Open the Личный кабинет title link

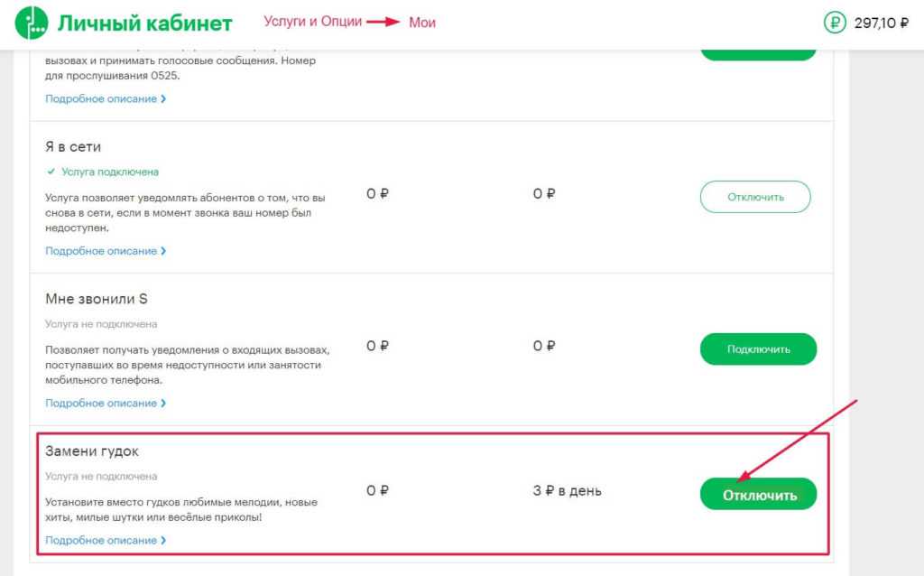click(x=144, y=23)
